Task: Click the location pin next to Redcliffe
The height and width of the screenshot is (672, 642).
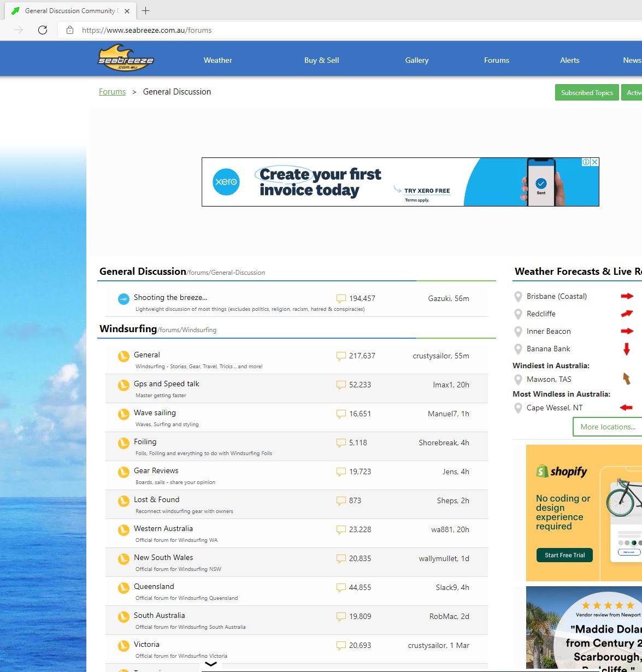Action: (518, 314)
